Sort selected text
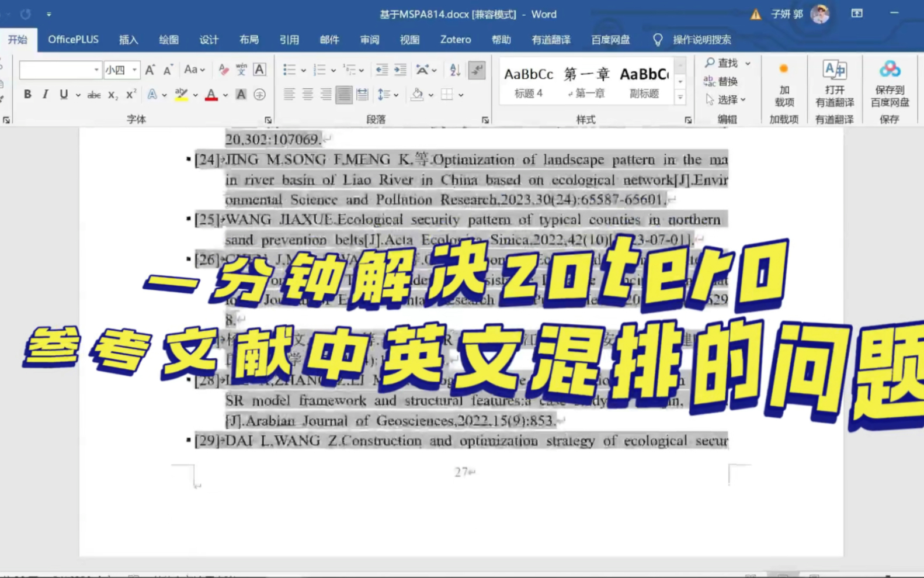The image size is (924, 578). (x=455, y=70)
